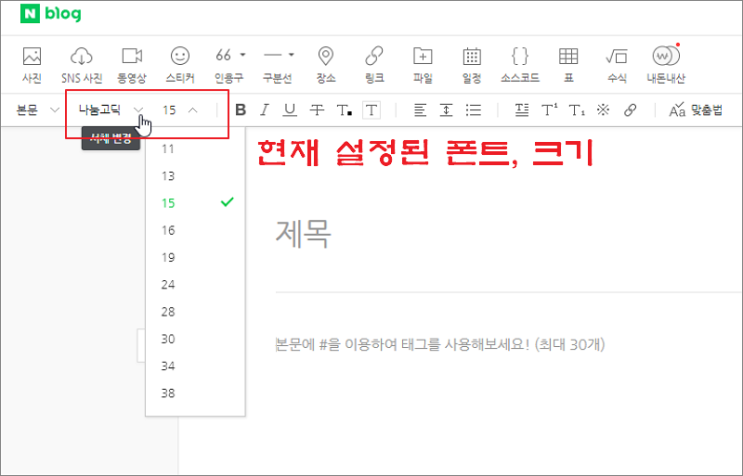Insert a link with 링크 icon
The image size is (743, 476).
pos(374,65)
